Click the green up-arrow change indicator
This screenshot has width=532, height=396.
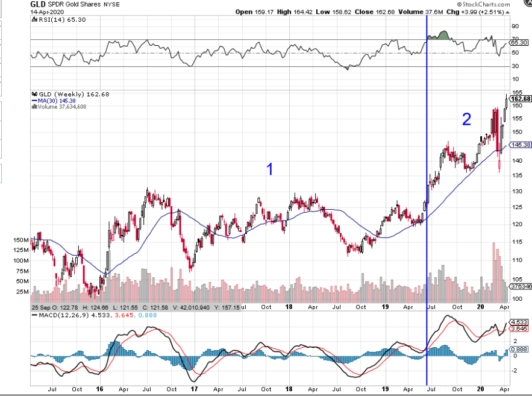(507, 12)
